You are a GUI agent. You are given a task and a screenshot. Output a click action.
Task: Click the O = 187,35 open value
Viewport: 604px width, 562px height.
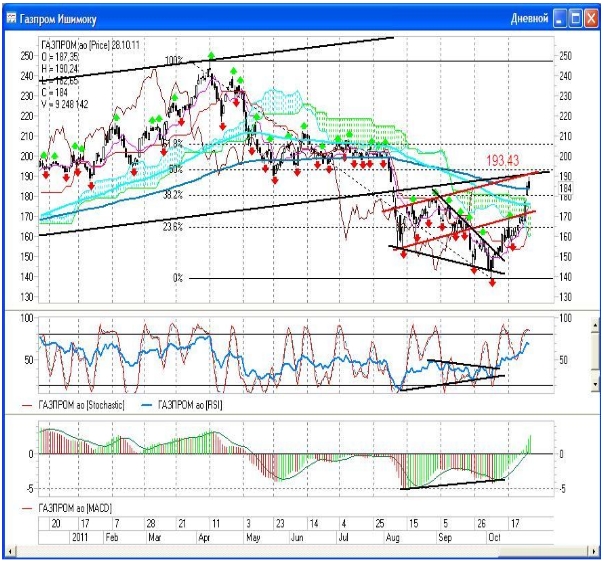tap(60, 57)
